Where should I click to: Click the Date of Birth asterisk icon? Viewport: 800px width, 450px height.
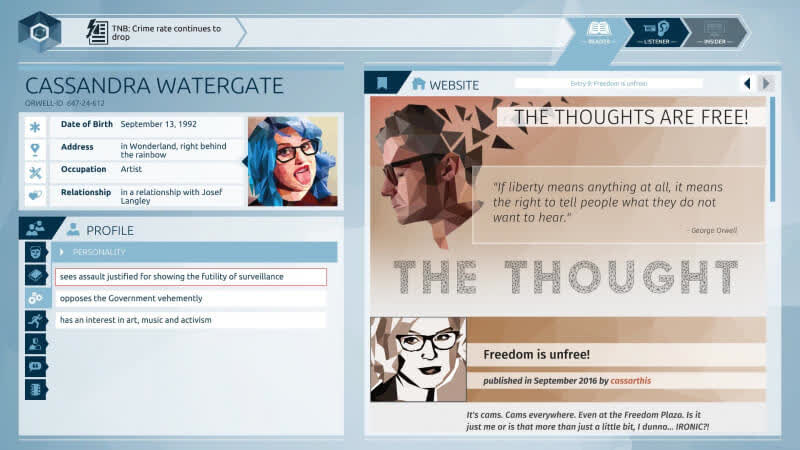pyautogui.click(x=35, y=127)
